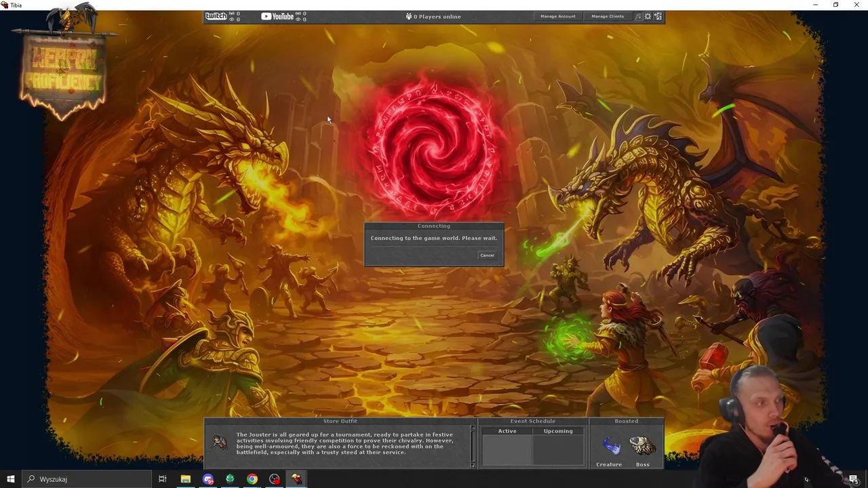Click the players online icon

[409, 16]
